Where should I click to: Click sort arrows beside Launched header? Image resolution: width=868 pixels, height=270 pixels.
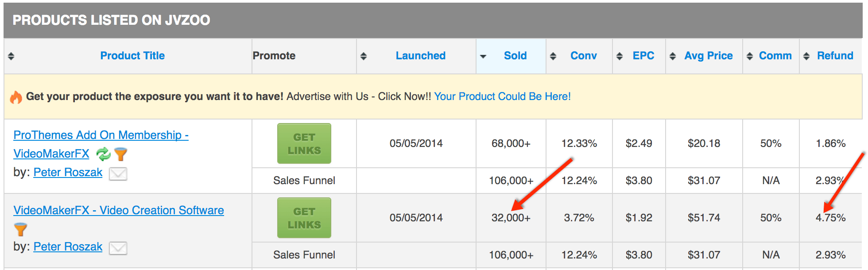(x=364, y=56)
